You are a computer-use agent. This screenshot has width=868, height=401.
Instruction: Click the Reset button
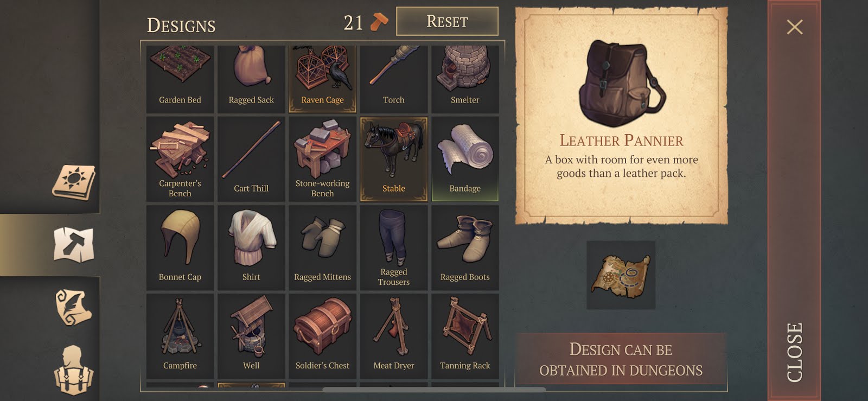coord(447,21)
